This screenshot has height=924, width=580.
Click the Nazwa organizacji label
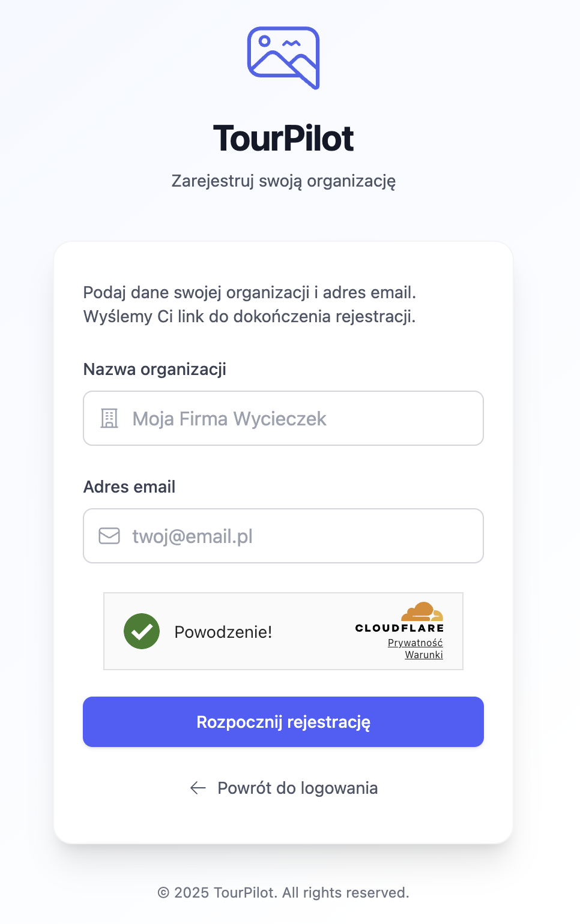pos(155,369)
